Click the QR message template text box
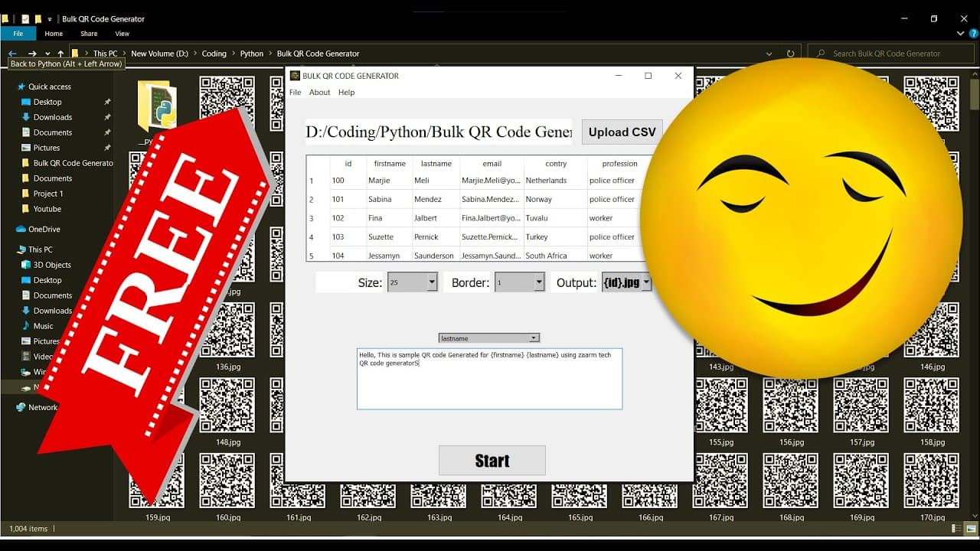 click(x=489, y=379)
